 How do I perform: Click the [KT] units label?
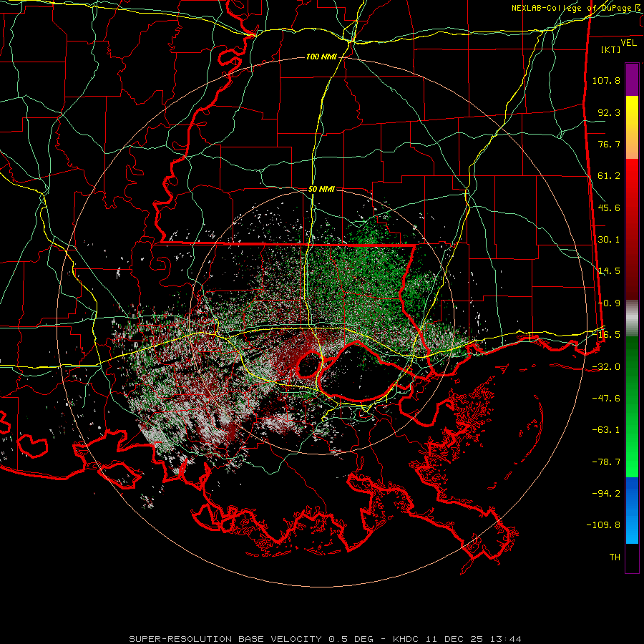pyautogui.click(x=610, y=49)
